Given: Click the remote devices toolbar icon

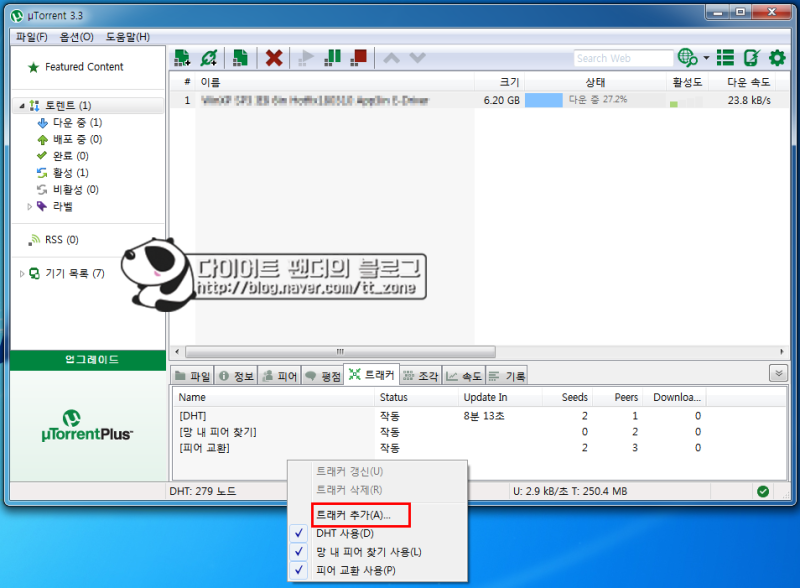Looking at the screenshot, I should pos(752,58).
